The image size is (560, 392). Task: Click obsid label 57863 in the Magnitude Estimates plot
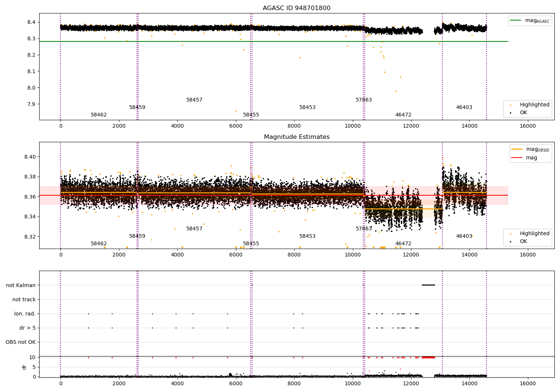tap(364, 229)
